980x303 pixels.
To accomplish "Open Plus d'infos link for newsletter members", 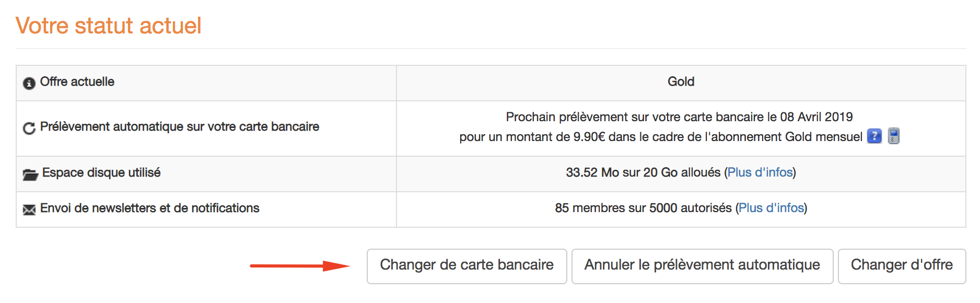I will (771, 208).
